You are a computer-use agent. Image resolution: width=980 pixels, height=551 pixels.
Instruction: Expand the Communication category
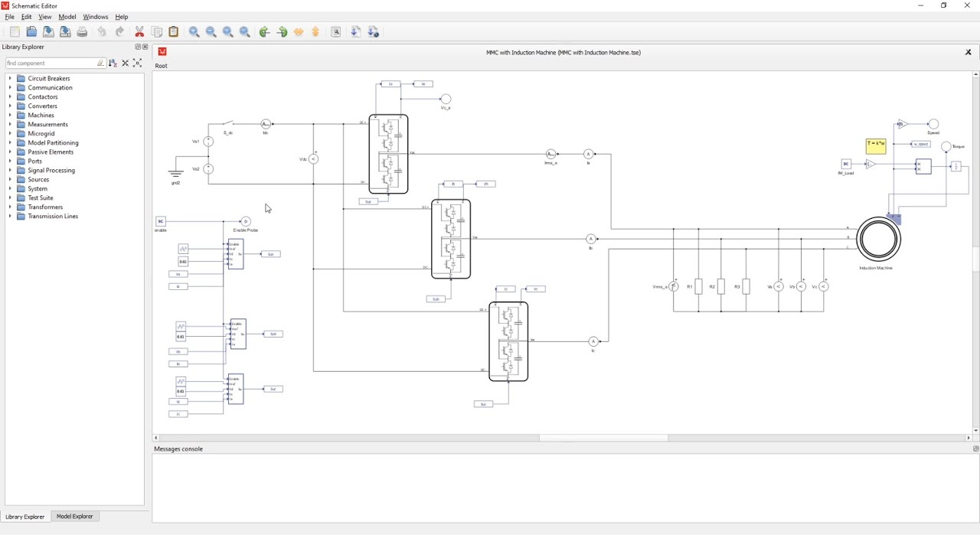[x=11, y=88]
